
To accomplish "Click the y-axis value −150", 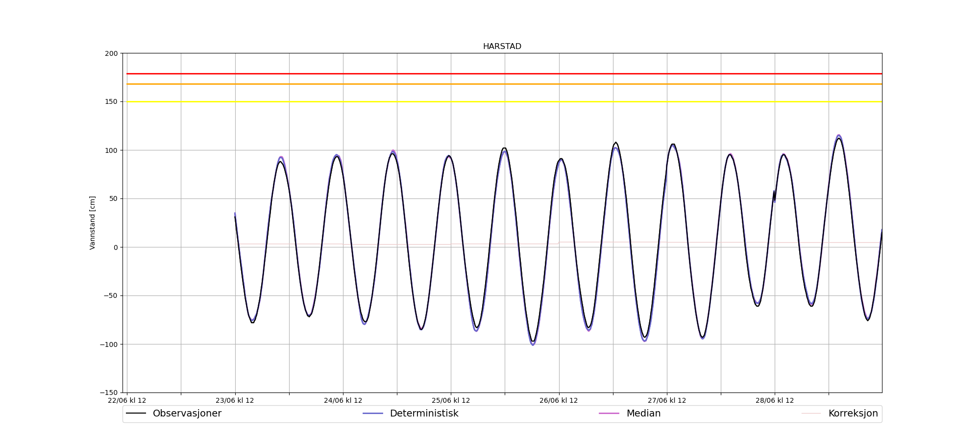I will pyautogui.click(x=109, y=392).
